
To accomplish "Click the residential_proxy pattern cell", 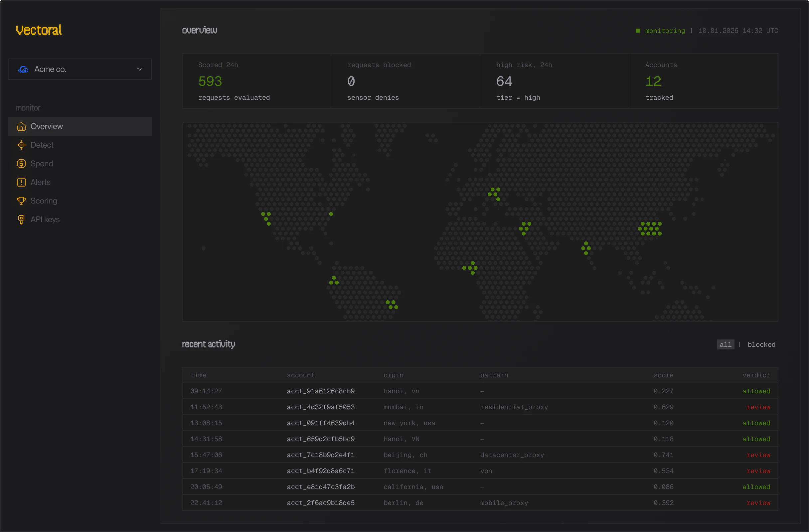I will (514, 407).
